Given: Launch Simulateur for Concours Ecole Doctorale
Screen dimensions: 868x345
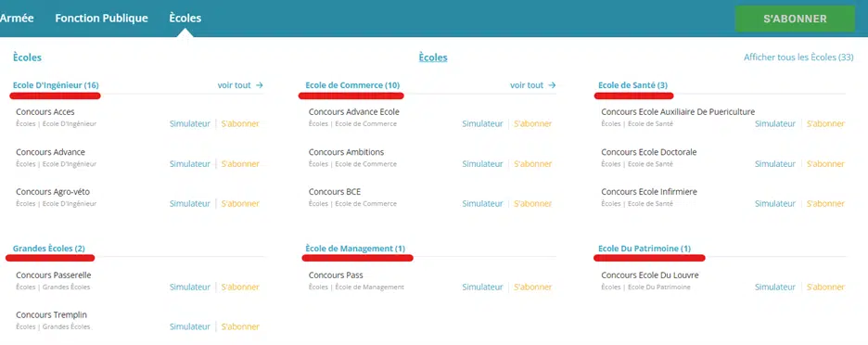Looking at the screenshot, I should (775, 164).
